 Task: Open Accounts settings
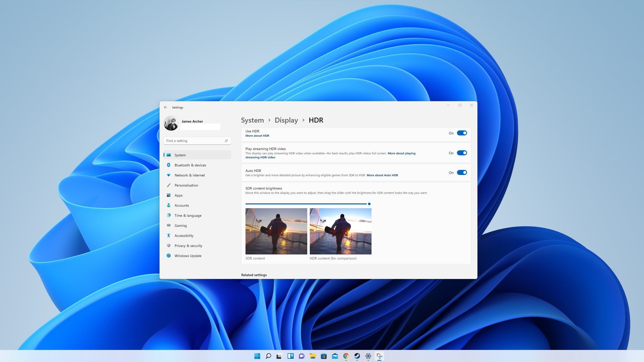coord(181,205)
